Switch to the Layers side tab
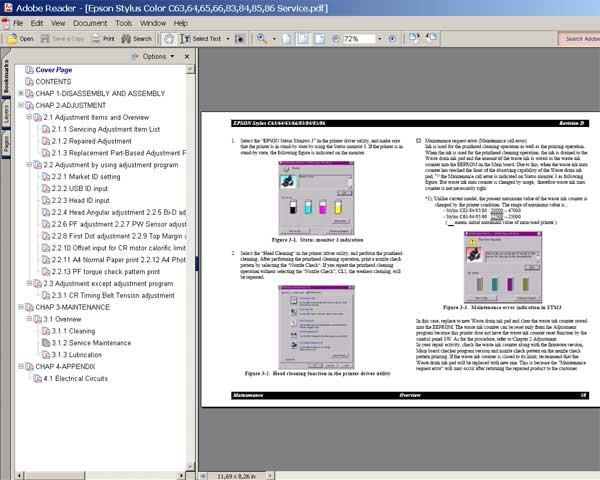 (6, 114)
